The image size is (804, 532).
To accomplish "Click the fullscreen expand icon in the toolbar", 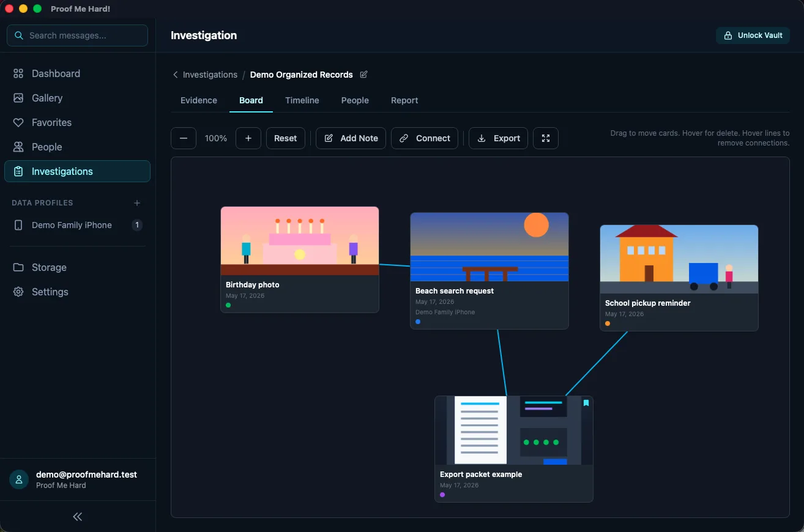I will (x=546, y=138).
